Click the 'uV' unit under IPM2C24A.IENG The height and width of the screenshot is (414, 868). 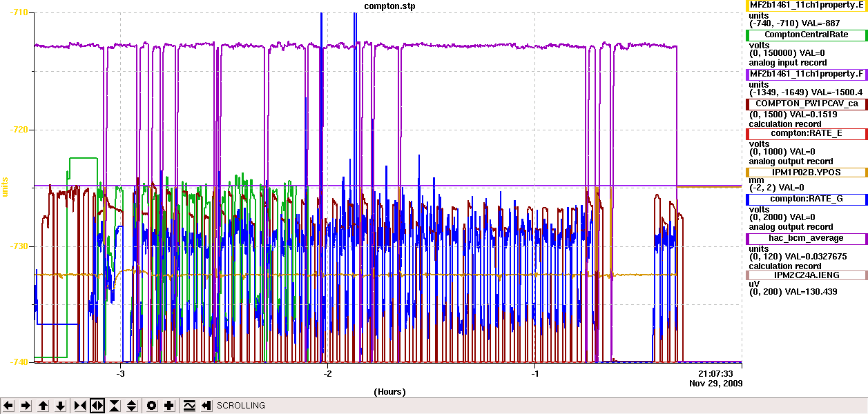pos(755,283)
